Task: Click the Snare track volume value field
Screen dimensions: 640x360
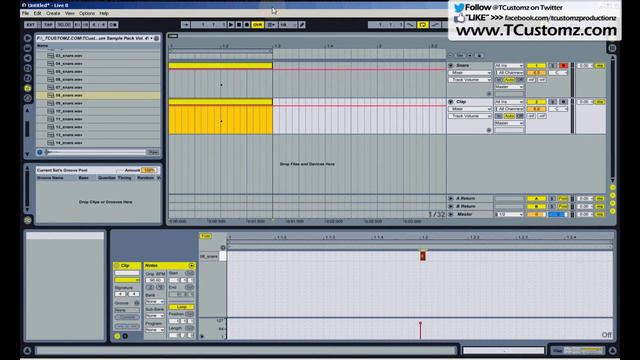Action: [x=536, y=73]
